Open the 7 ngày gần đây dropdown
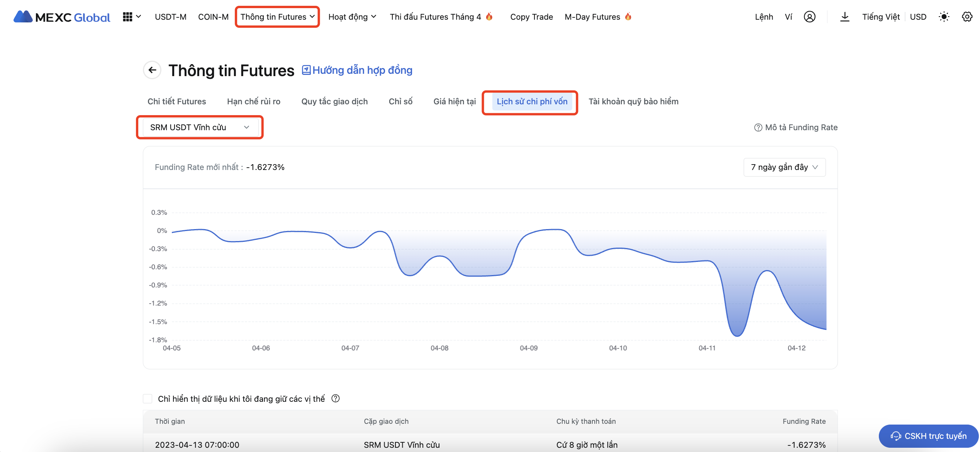Viewport: 980px width, 452px height. (784, 167)
